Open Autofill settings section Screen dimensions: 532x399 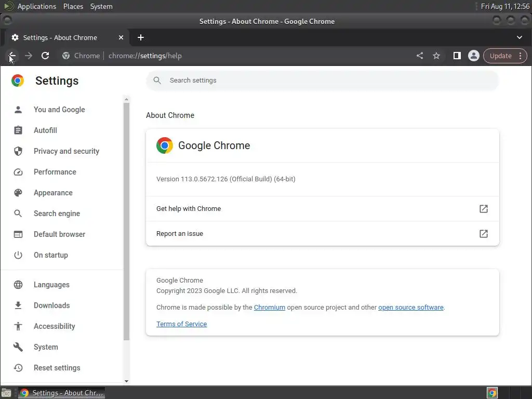click(x=46, y=130)
